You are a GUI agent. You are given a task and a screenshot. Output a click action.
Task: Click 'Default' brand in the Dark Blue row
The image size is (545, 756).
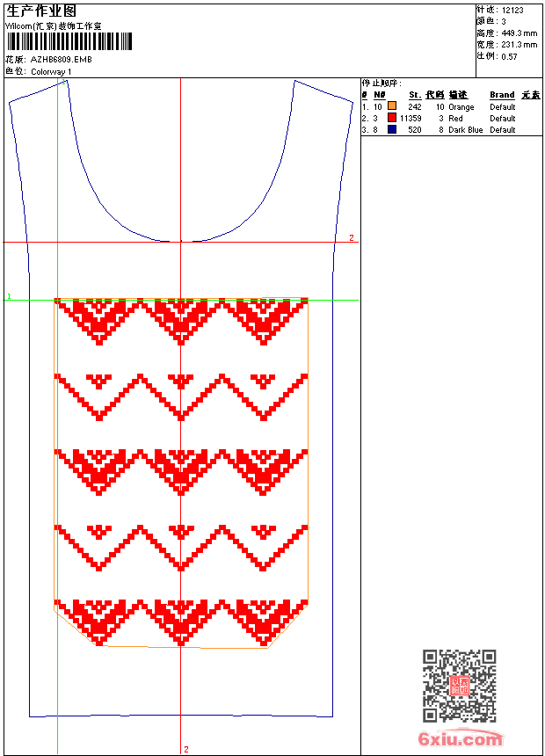(x=503, y=130)
